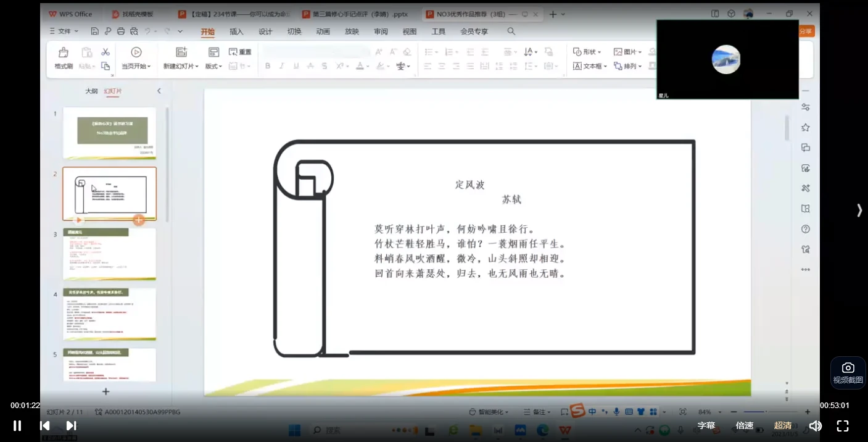
Task: Click the 字幕 subtitles button
Action: coord(706,425)
